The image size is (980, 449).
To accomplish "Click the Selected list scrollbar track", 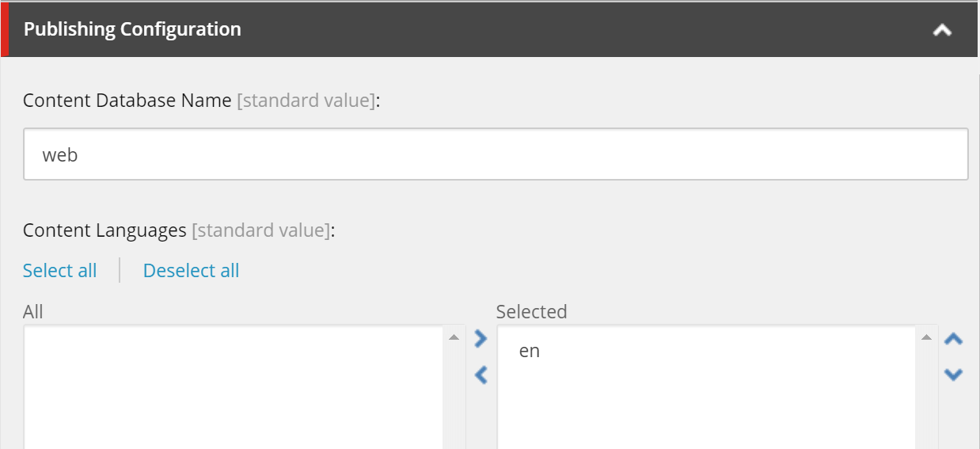I will [927, 397].
